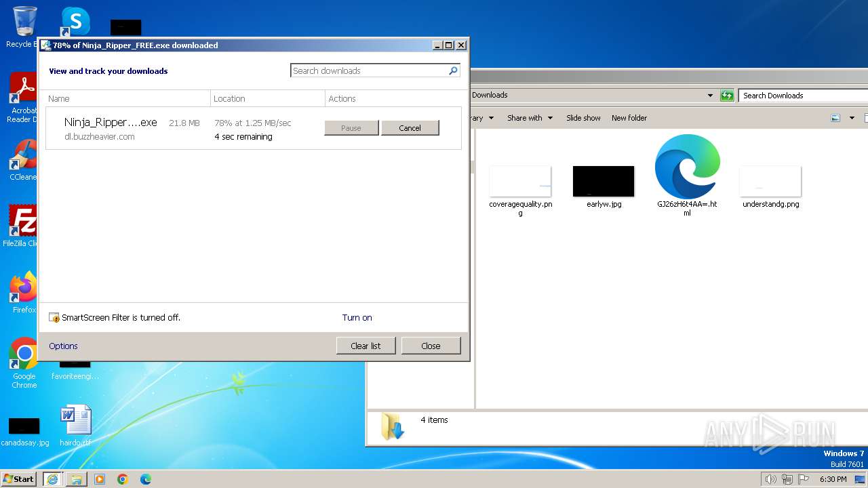This screenshot has width=868, height=488.
Task: Select GJ26zH6t4AA=.html Edge file
Action: (687, 175)
